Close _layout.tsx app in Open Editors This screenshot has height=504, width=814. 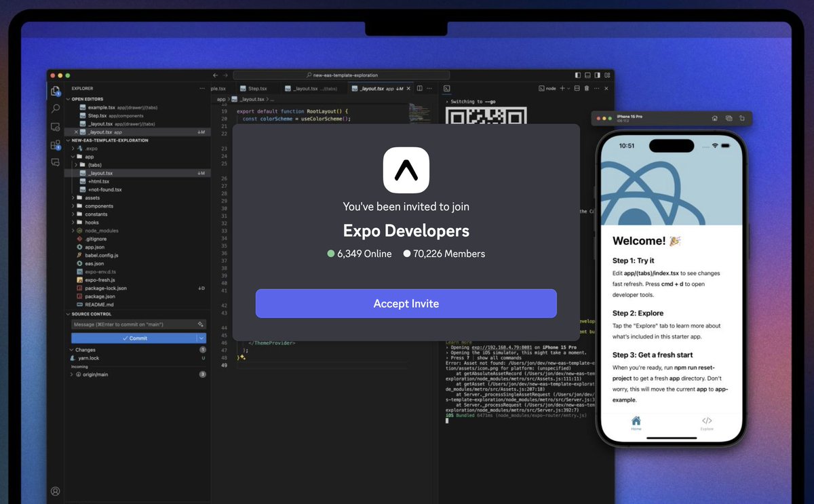click(75, 132)
